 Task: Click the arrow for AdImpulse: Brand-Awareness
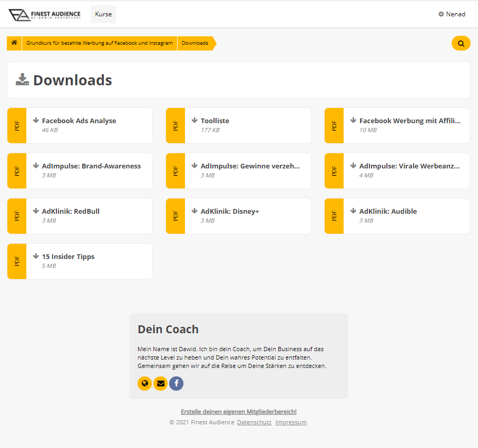click(36, 166)
